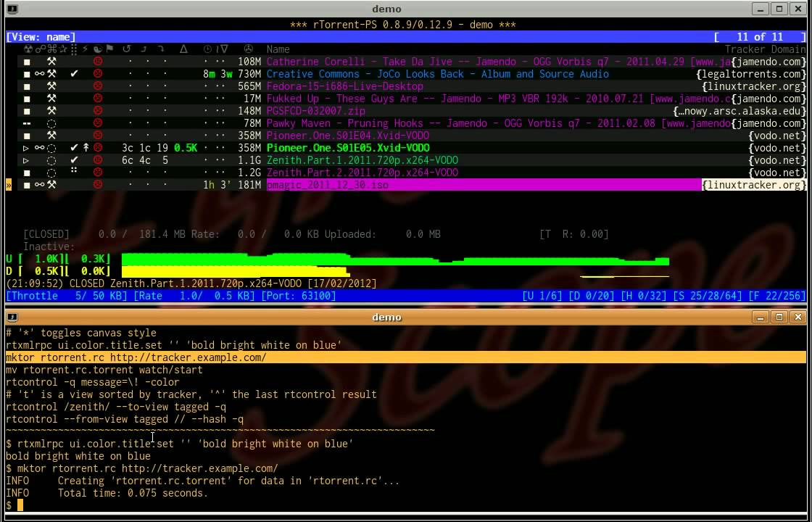
Task: Click the shell prompt cursor in bottom terminal
Action: [20, 505]
